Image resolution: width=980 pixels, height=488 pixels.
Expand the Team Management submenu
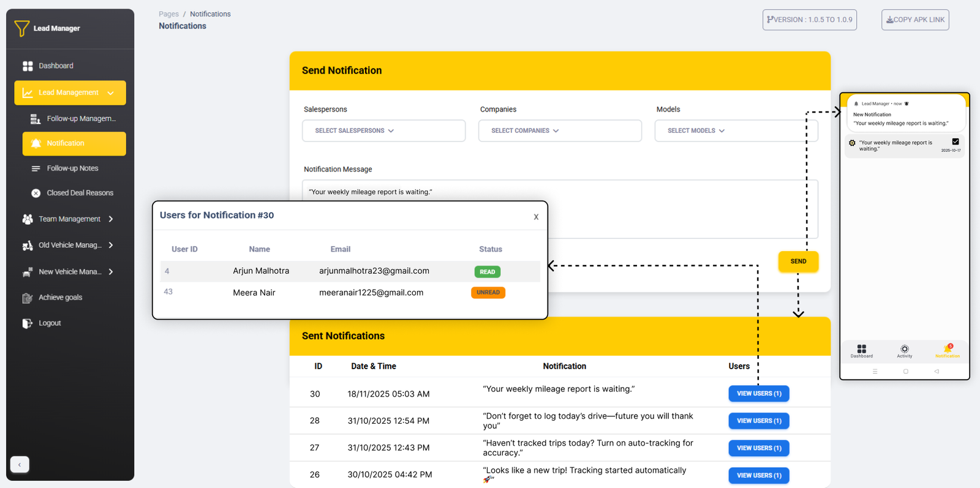pos(111,219)
